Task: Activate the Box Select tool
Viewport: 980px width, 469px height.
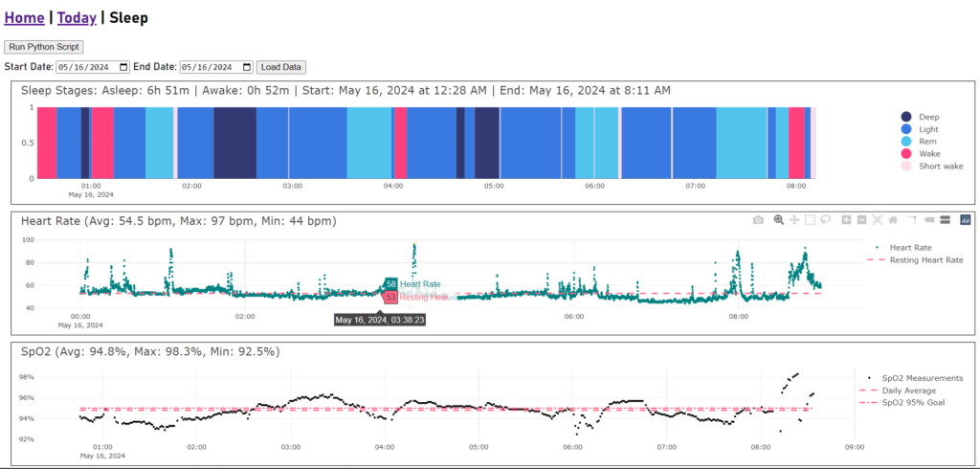Action: coord(810,220)
